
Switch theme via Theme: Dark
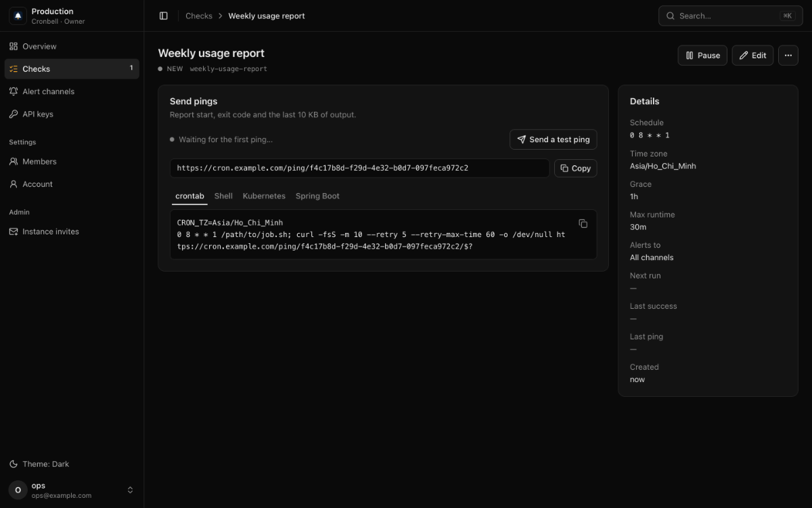72,464
